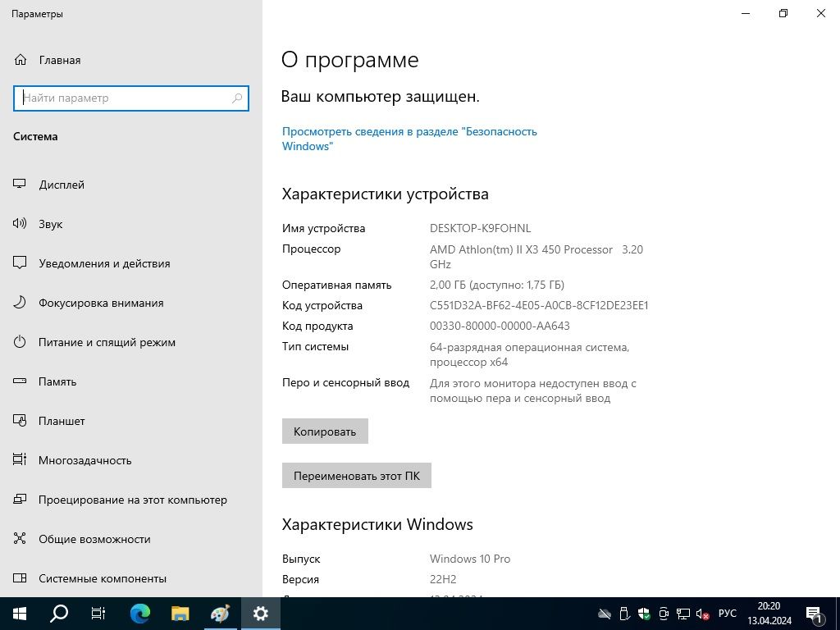The image size is (840, 630).
Task: Open the notification center icon
Action: pos(814,614)
